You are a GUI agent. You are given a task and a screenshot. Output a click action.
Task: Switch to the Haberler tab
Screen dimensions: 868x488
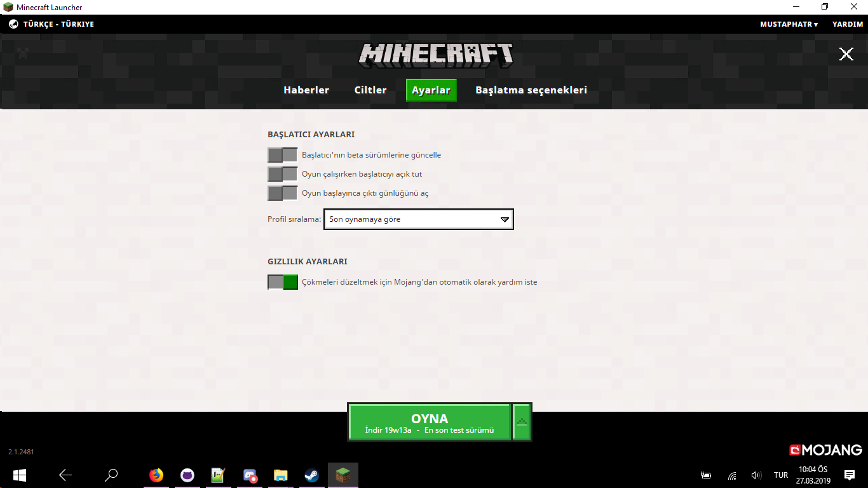[306, 90]
